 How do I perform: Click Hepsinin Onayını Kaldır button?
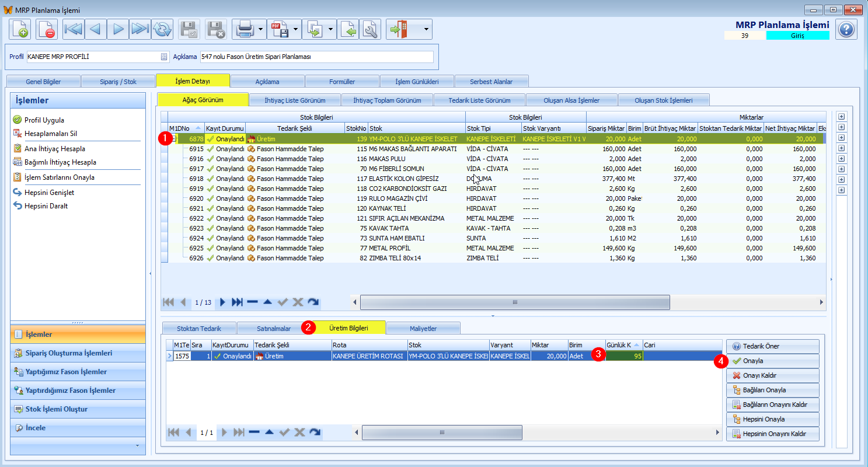click(x=772, y=434)
